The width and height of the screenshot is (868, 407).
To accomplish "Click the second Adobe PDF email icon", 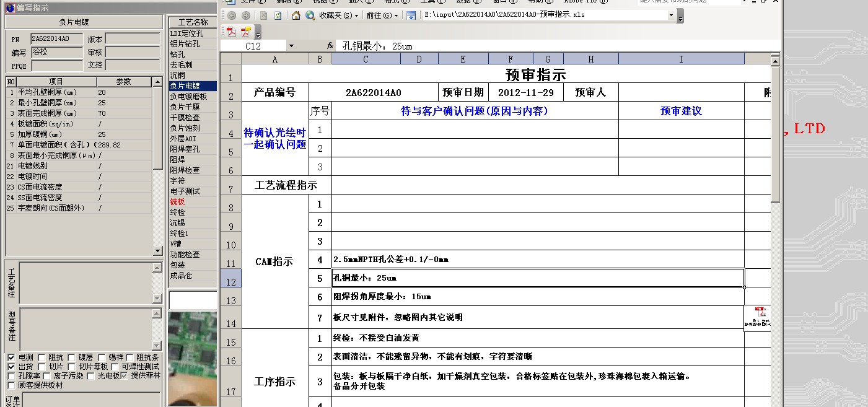I will point(246,32).
